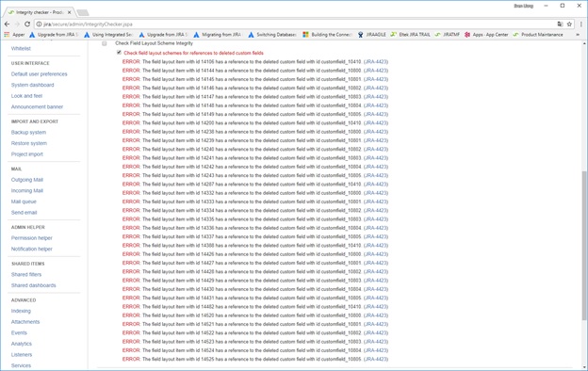Open Apps - App Center bookmark
The width and height of the screenshot is (588, 371).
click(x=486, y=35)
